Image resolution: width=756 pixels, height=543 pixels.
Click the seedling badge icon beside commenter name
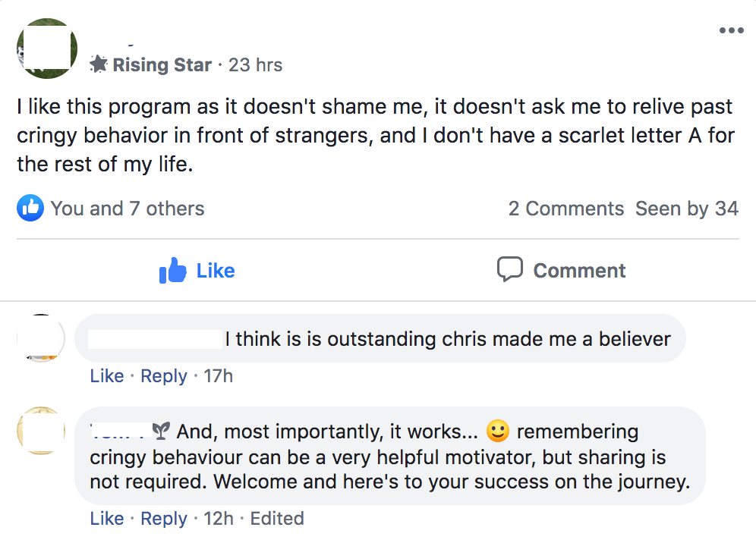[161, 431]
